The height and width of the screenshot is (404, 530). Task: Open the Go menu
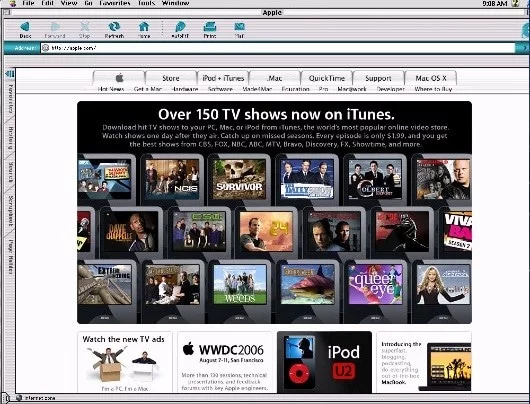(x=89, y=3)
